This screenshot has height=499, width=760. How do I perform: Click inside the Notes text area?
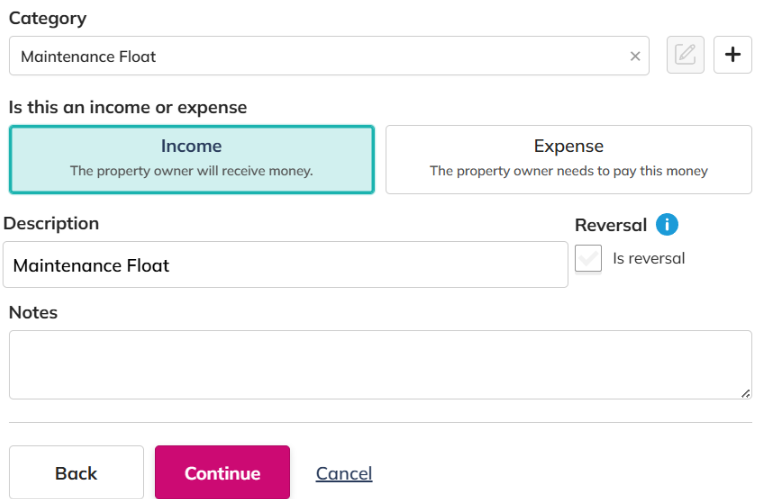click(x=380, y=365)
